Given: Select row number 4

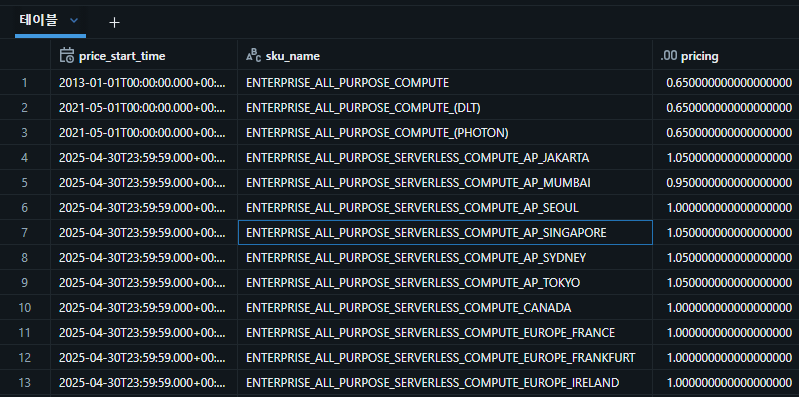Looking at the screenshot, I should (25, 157).
